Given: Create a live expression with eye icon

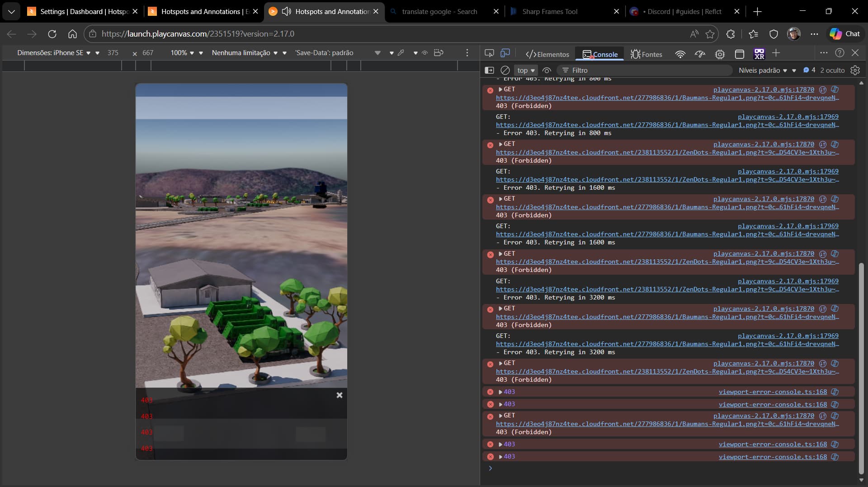Looking at the screenshot, I should [547, 70].
